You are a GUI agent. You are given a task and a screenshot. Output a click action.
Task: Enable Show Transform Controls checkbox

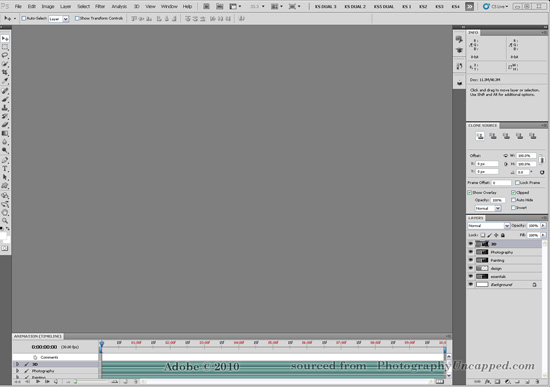pyautogui.click(x=77, y=18)
